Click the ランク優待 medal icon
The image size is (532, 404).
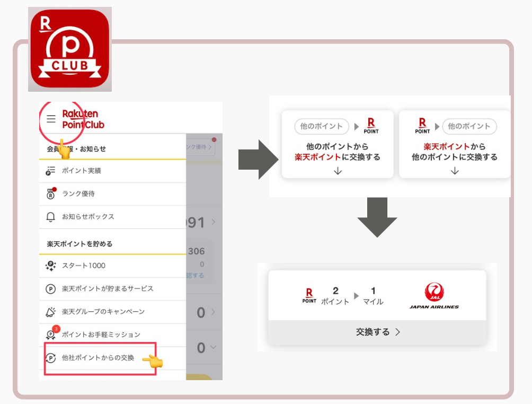tap(51, 194)
